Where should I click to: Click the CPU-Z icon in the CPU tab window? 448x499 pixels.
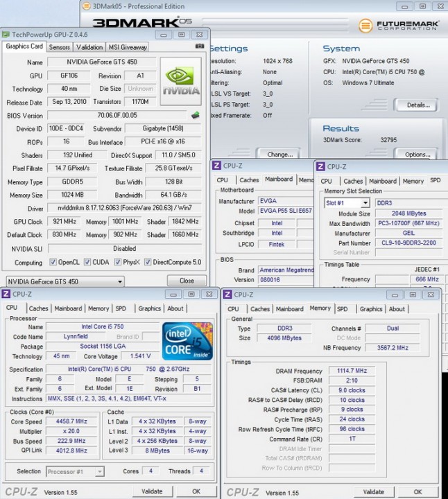pos(6,294)
